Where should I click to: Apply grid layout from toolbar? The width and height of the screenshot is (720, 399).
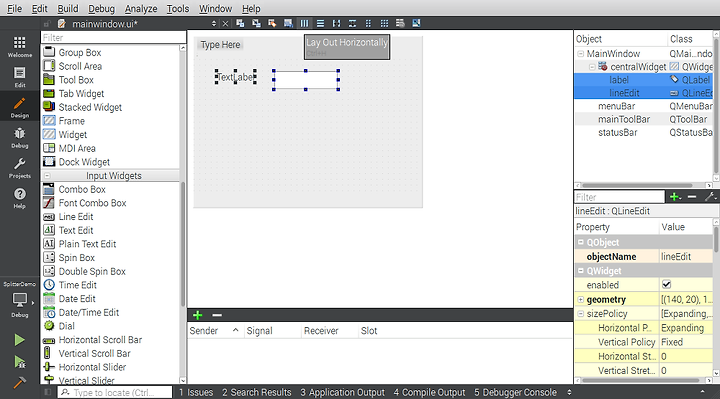(384, 23)
